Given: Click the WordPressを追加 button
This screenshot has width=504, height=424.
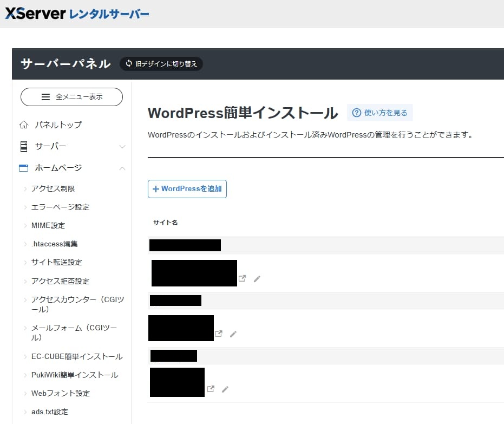Looking at the screenshot, I should pos(187,189).
